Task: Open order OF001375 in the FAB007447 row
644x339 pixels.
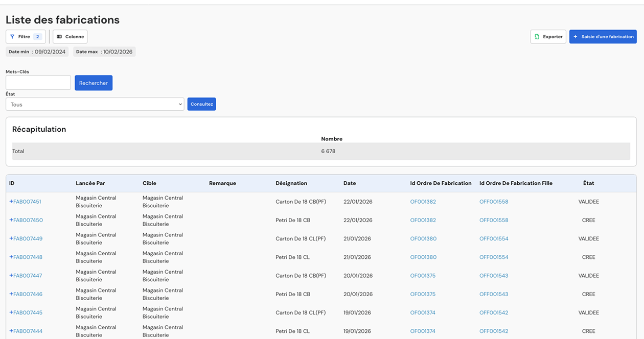Action: (x=423, y=275)
